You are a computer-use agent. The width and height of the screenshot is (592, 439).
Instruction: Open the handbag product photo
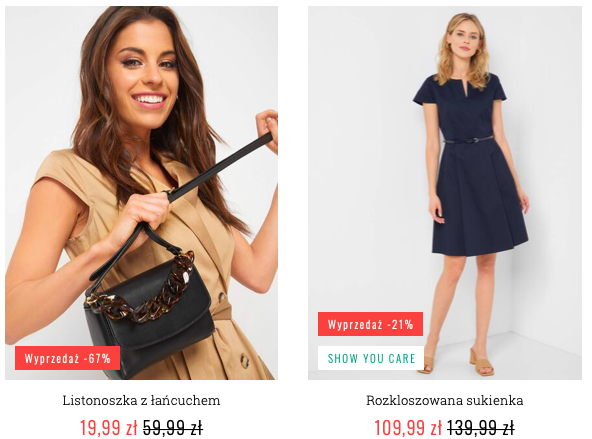point(142,193)
